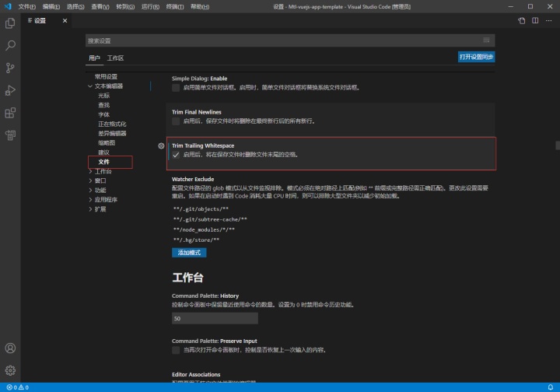Open the 选择(S) menu

tap(75, 6)
